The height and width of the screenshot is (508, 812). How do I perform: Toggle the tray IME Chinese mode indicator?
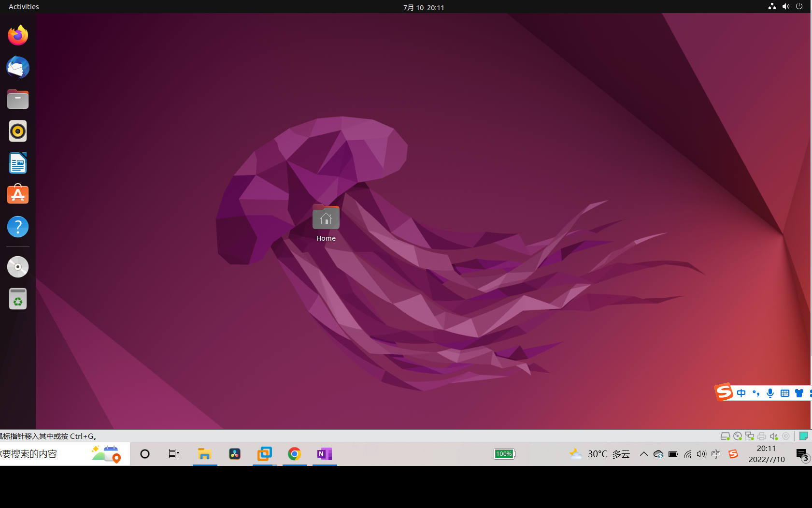(x=716, y=454)
